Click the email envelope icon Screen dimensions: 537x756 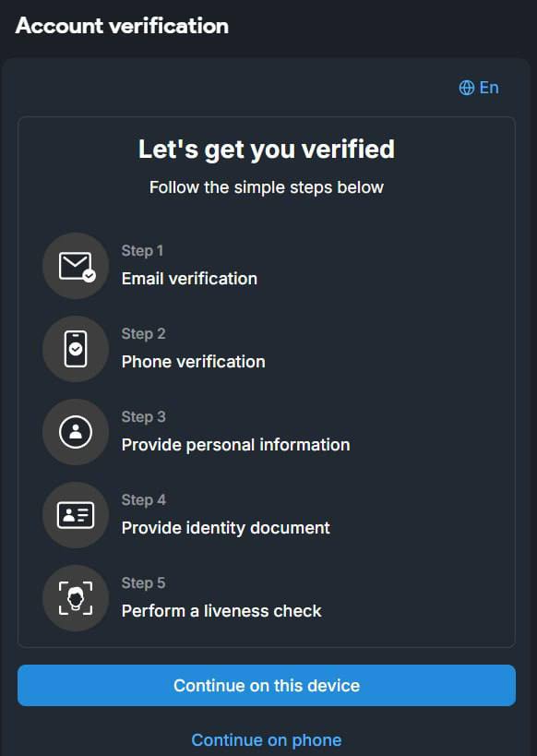point(77,266)
